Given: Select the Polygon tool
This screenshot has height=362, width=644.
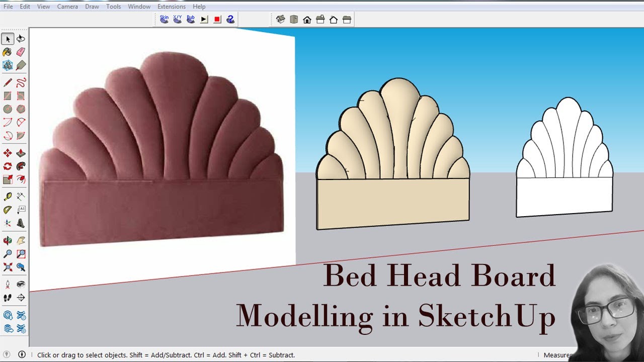Looking at the screenshot, I should click(x=21, y=109).
